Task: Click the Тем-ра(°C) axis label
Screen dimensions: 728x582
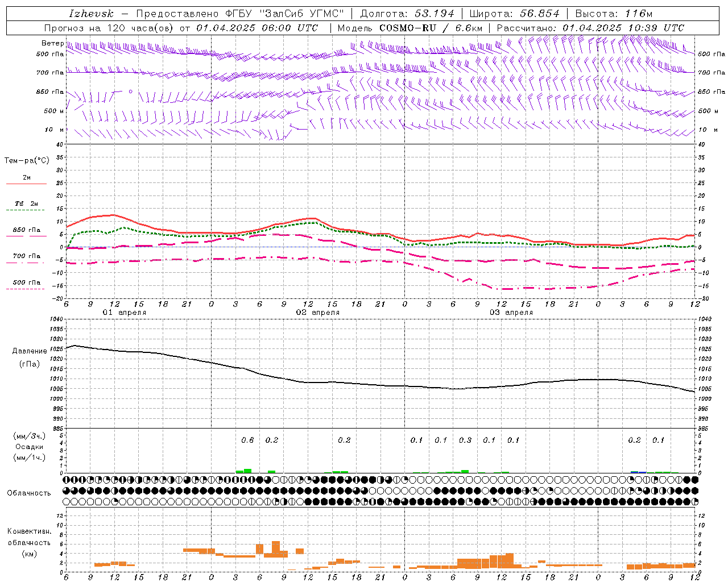Action: 27,161
